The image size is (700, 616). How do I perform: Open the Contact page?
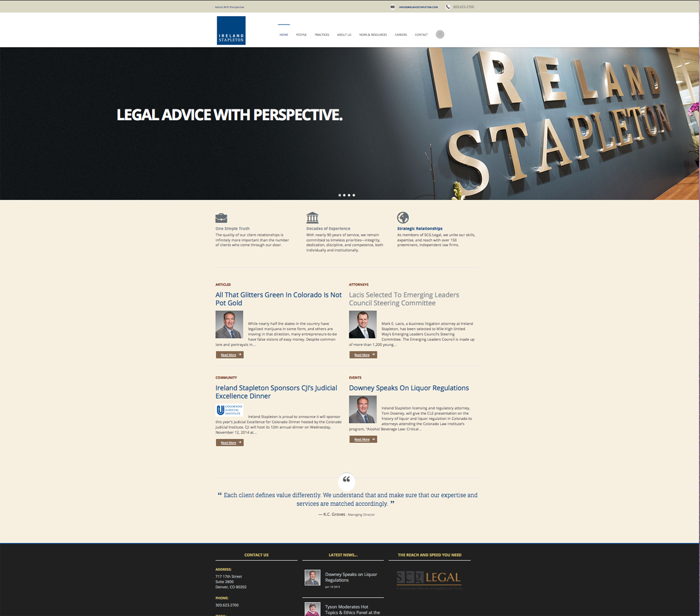pyautogui.click(x=421, y=34)
